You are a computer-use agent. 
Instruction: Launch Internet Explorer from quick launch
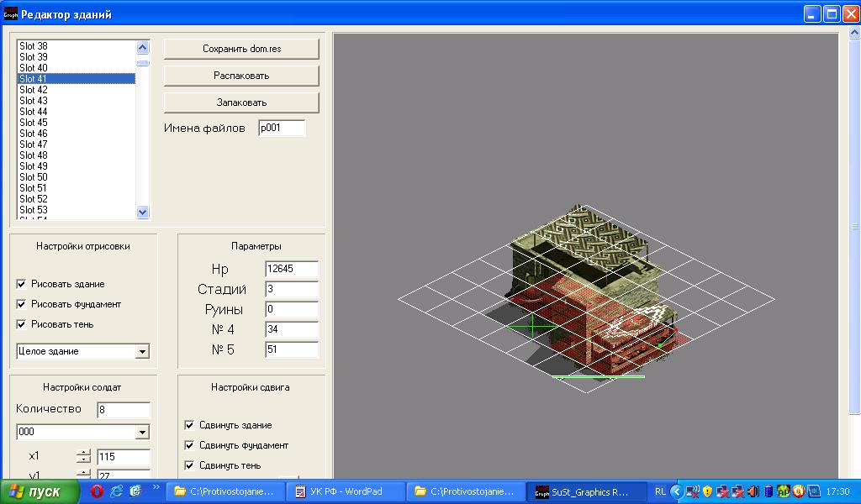pyautogui.click(x=116, y=491)
